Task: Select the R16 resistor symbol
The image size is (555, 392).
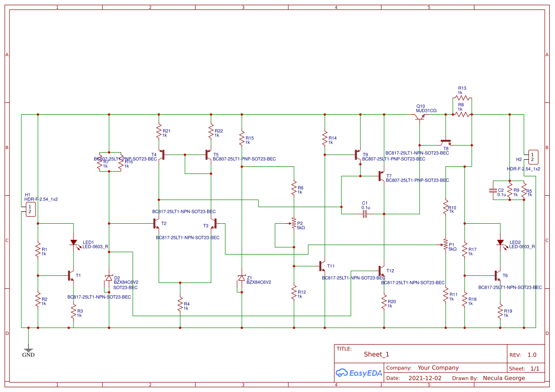Action: [x=121, y=162]
